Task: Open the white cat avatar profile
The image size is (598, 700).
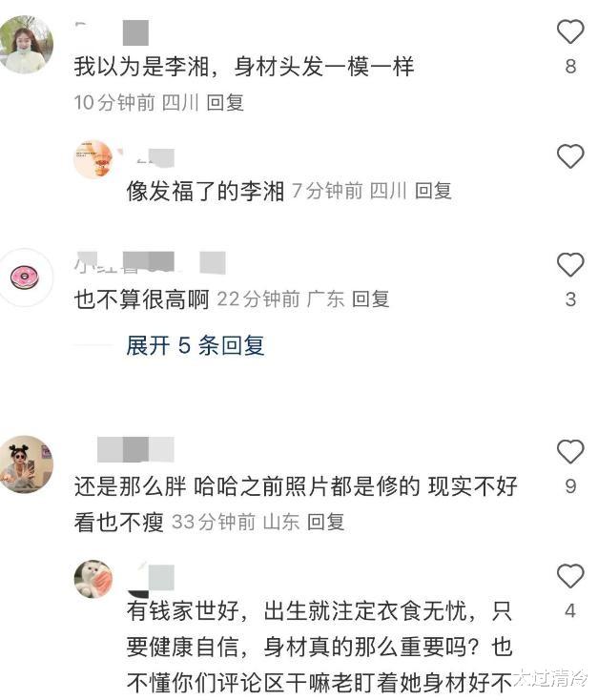Action: pyautogui.click(x=93, y=579)
